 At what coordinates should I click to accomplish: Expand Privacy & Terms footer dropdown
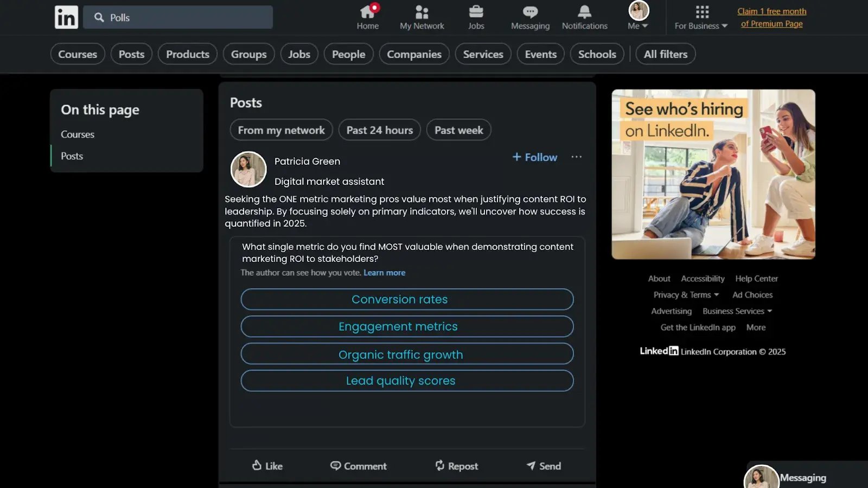pos(686,295)
